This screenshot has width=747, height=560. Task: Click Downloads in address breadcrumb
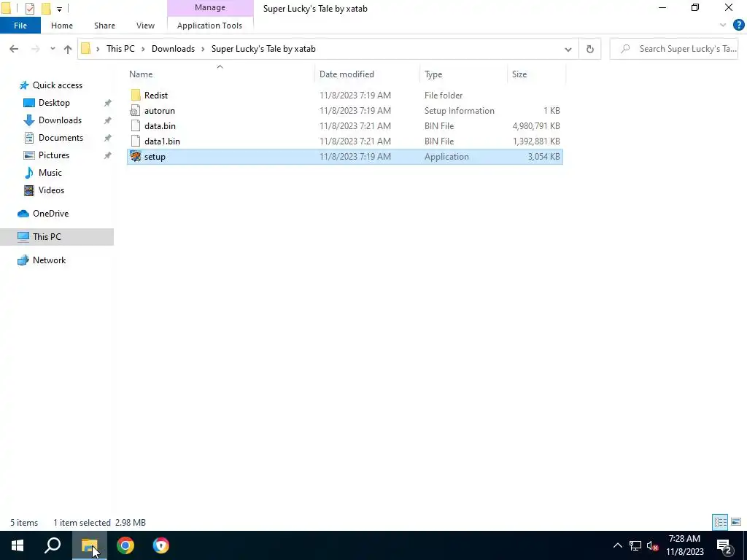tap(173, 49)
